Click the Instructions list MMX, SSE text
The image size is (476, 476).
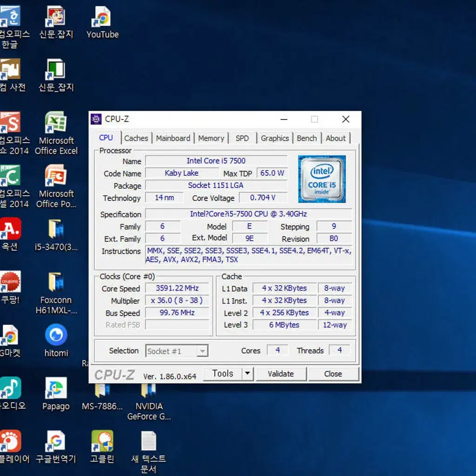click(248, 255)
